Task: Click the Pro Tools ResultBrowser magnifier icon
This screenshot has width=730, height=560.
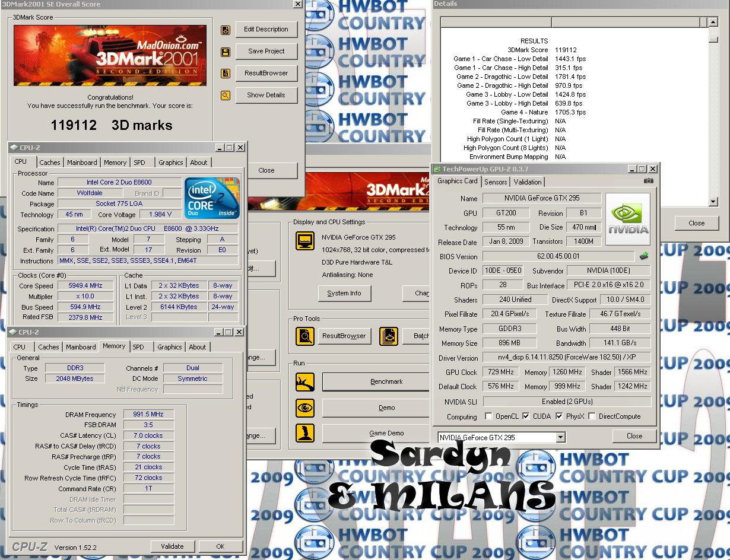Action: tap(305, 336)
